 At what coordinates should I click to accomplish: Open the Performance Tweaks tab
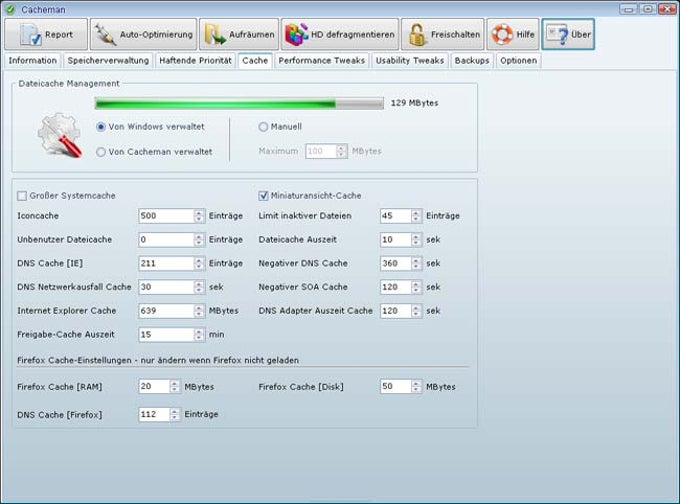(321, 60)
